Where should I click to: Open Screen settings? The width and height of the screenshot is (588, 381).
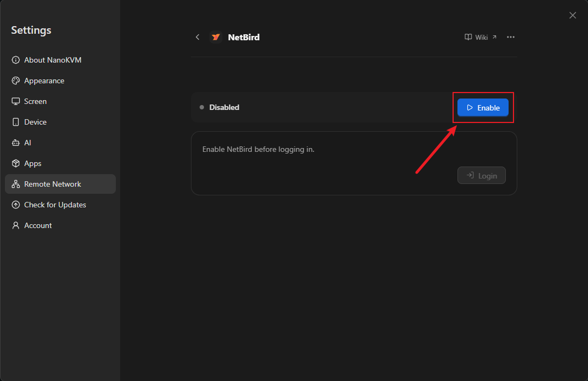[60, 101]
